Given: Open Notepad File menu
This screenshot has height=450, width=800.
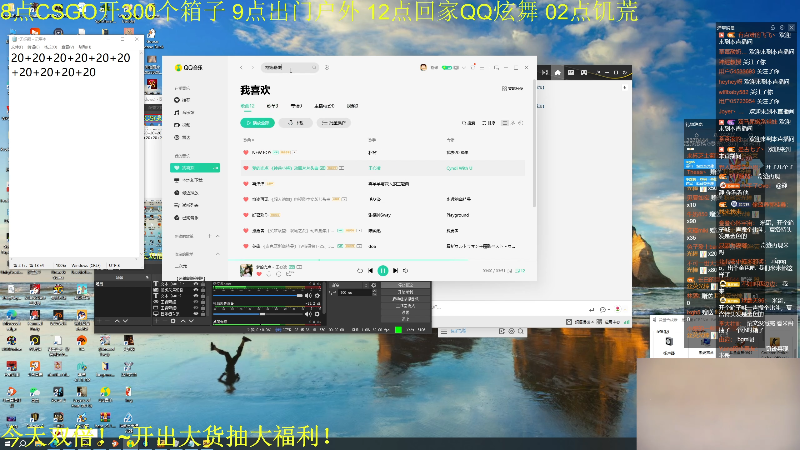Looking at the screenshot, I should pyautogui.click(x=17, y=46).
